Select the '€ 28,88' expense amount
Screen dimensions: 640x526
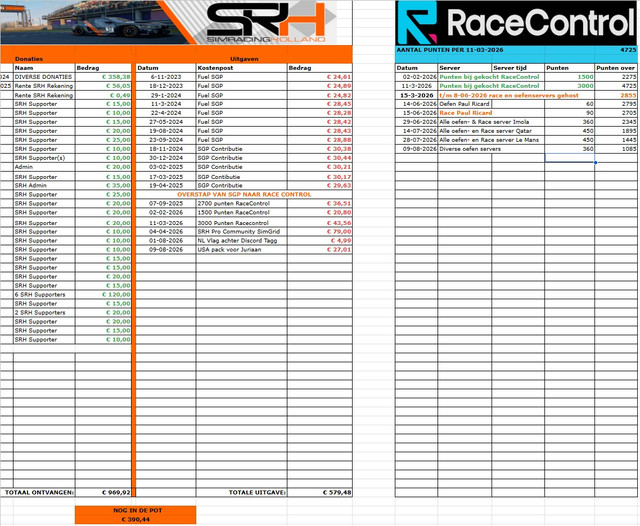320,140
